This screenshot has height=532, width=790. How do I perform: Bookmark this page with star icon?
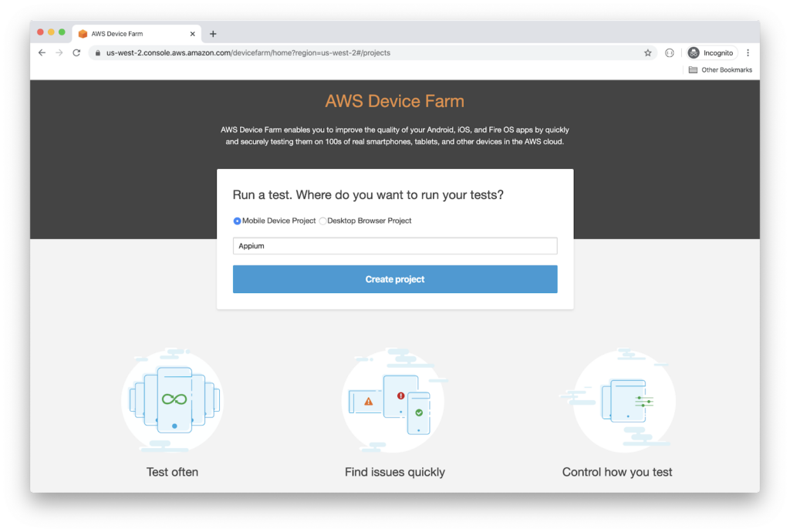(648, 53)
